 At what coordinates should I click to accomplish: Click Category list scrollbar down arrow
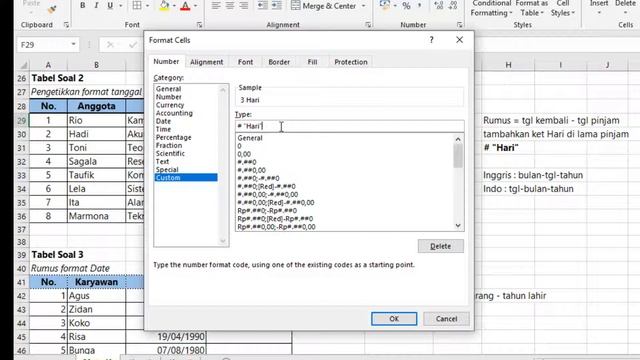(x=222, y=241)
